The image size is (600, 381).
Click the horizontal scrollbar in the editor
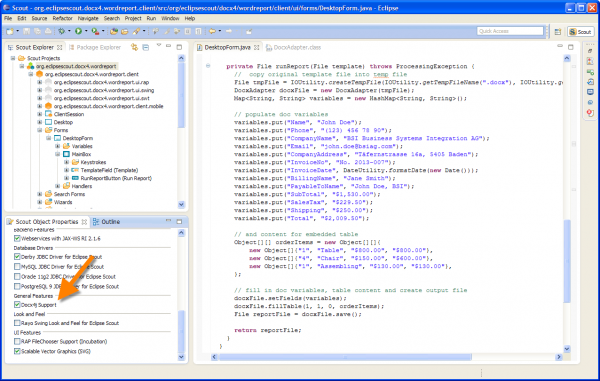pos(345,357)
